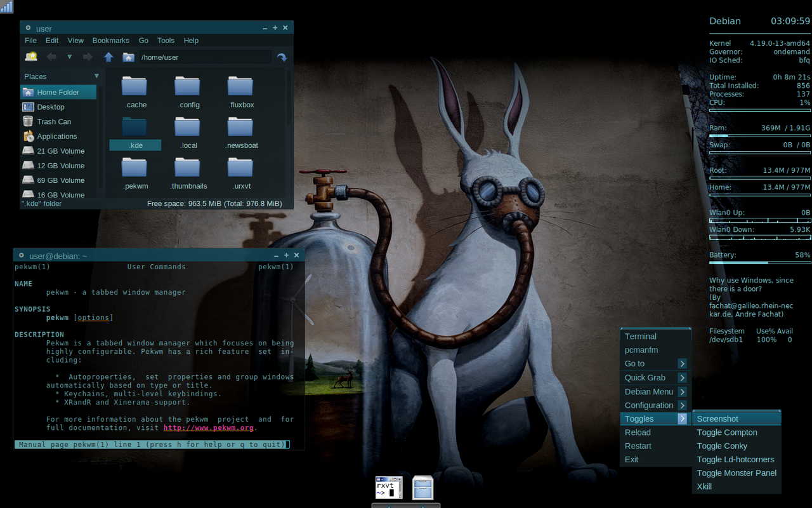The width and height of the screenshot is (812, 508).
Task: Select 69 GB Volume in sidebar
Action: click(58, 180)
